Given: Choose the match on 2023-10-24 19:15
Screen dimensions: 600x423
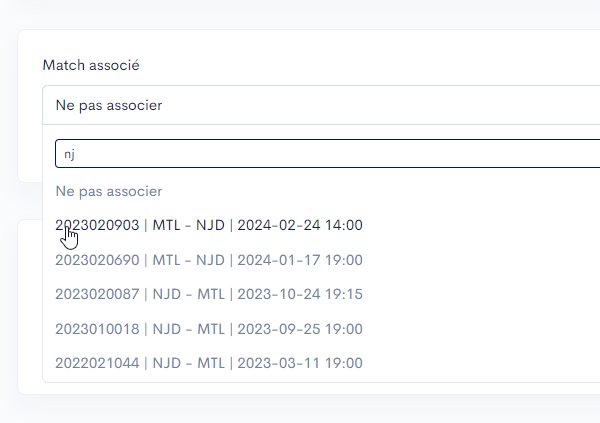Looking at the screenshot, I should 300,294.
